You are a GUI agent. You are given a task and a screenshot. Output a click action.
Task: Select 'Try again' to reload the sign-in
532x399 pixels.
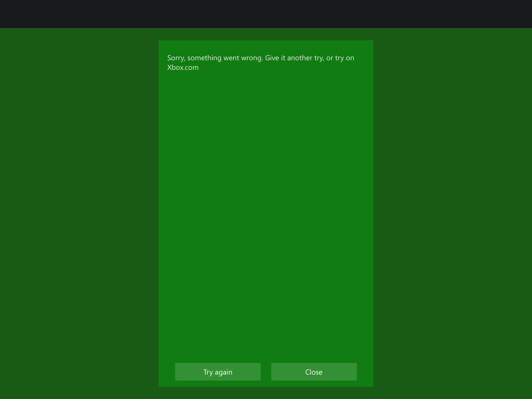click(x=218, y=372)
